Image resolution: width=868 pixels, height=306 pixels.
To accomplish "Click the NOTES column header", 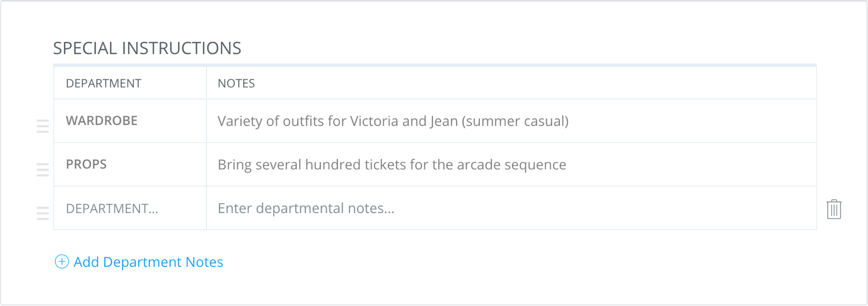I will click(236, 83).
